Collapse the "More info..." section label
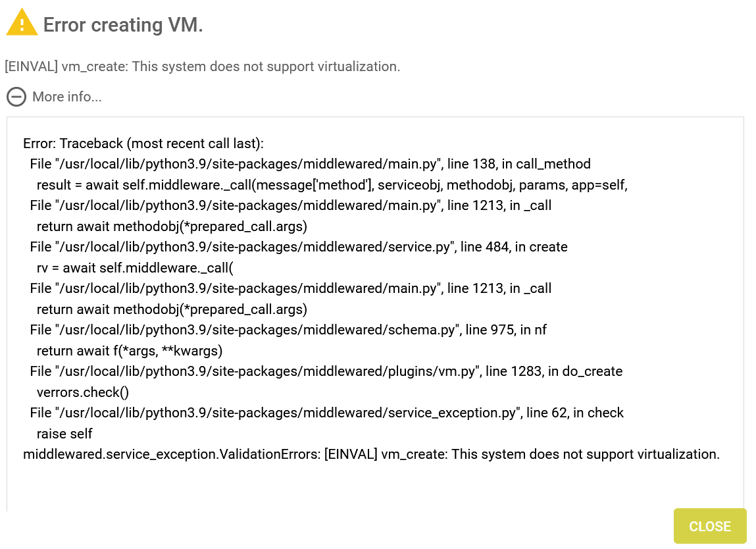Viewport: 756px width, 549px height. 67,97
